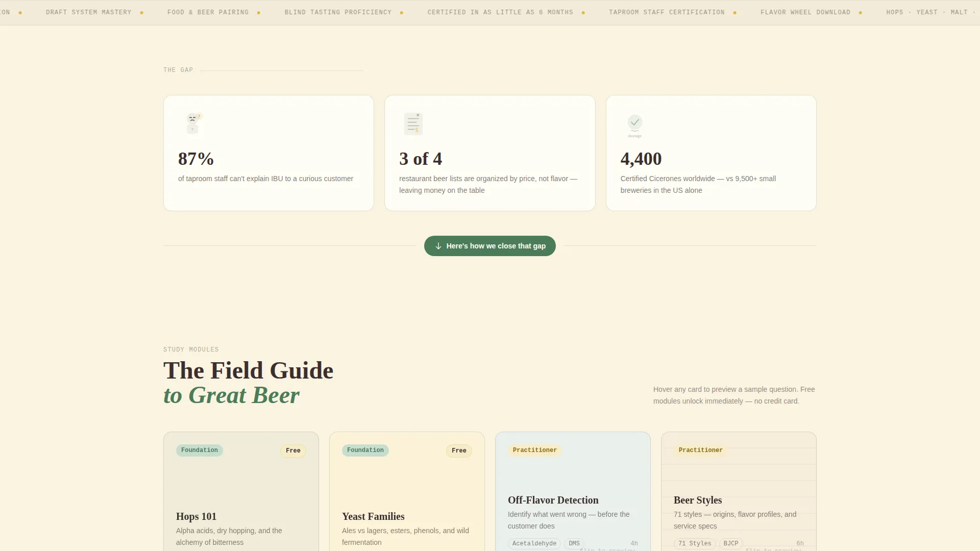Viewport: 980px width, 551px height.
Task: Click the Free badge on Yeast Families
Action: coord(459,450)
